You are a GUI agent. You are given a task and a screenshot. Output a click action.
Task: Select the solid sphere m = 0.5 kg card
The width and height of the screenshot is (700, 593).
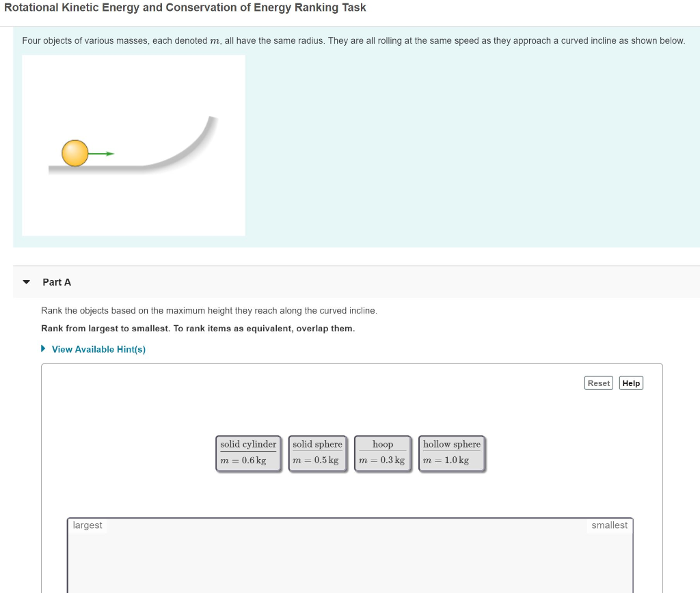pyautogui.click(x=317, y=452)
